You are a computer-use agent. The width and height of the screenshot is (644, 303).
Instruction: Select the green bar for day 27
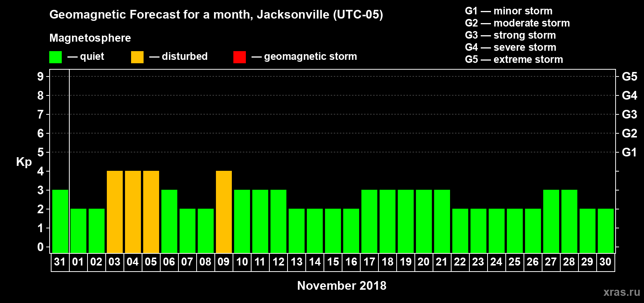coord(551,221)
